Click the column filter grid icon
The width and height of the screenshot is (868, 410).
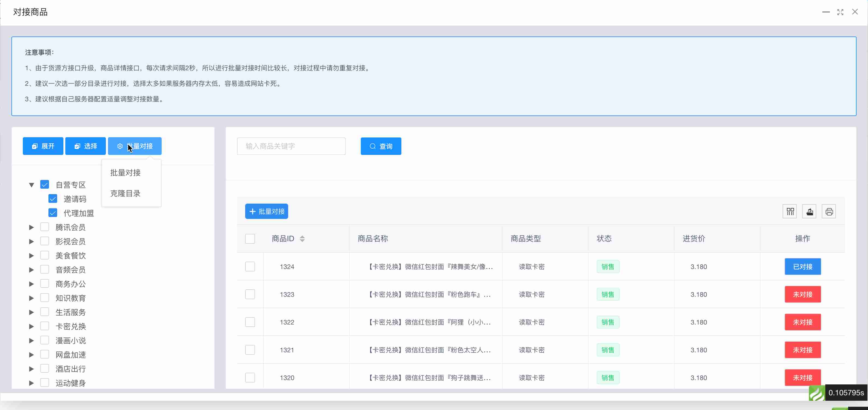[790, 212]
